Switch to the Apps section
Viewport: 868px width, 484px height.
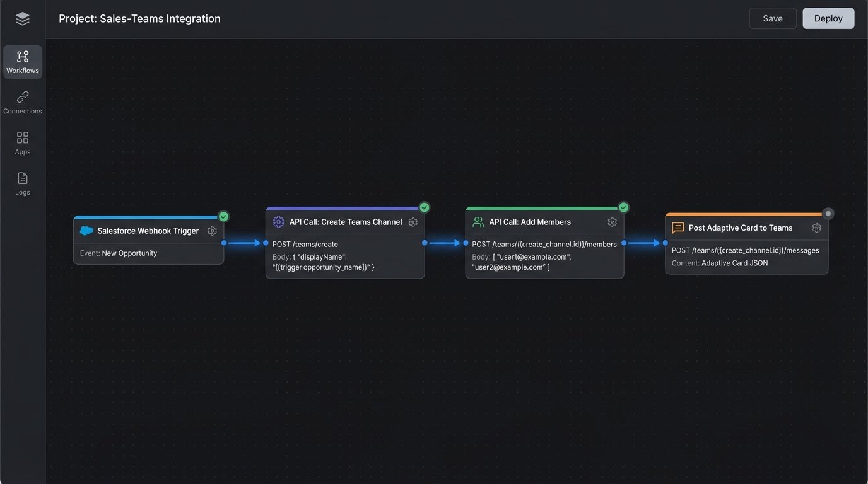pos(22,142)
